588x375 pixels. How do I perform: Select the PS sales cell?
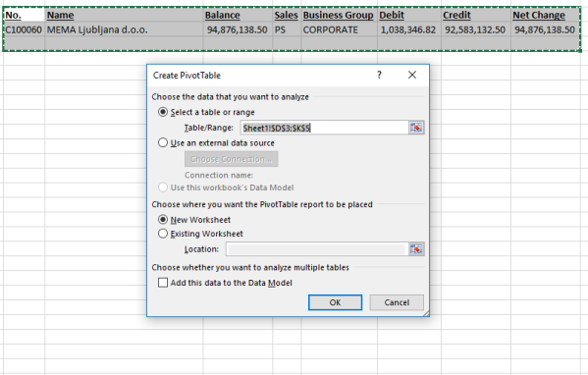pos(287,29)
